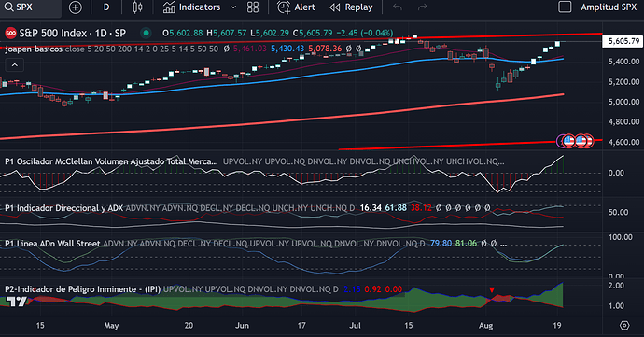
Task: Click the 5,400.00 price scale label
Action: tap(623, 62)
